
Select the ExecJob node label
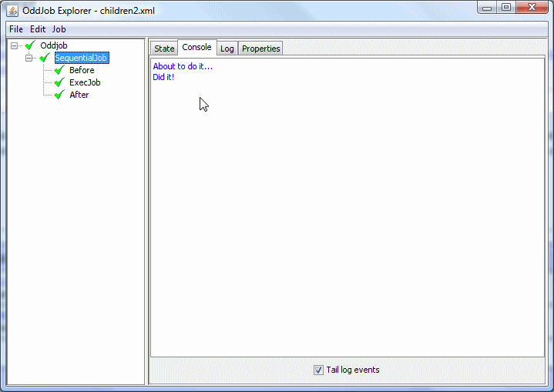click(x=85, y=82)
